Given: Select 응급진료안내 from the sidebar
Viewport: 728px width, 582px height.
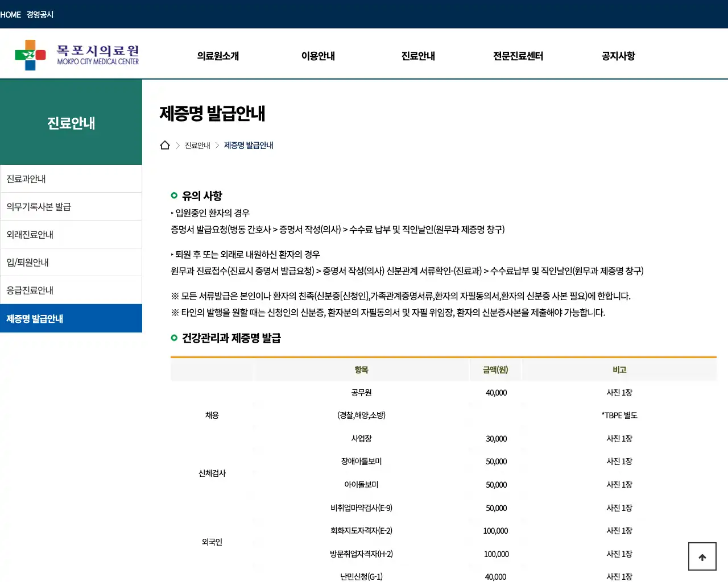Looking at the screenshot, I should [x=30, y=290].
